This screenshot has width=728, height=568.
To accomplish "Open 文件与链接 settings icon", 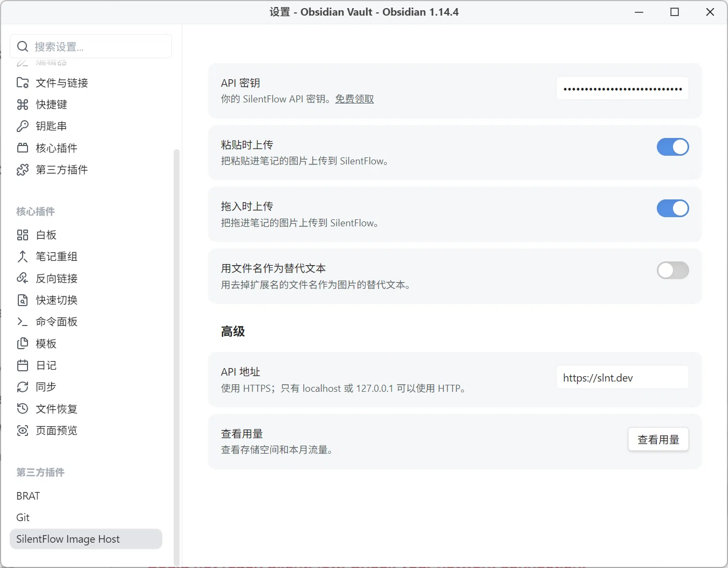I will tap(23, 82).
